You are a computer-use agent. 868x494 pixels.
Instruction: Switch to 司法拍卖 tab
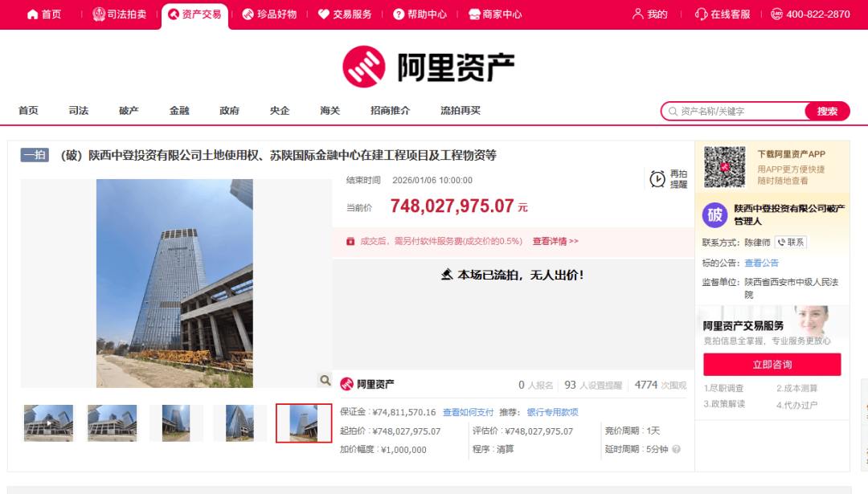119,14
